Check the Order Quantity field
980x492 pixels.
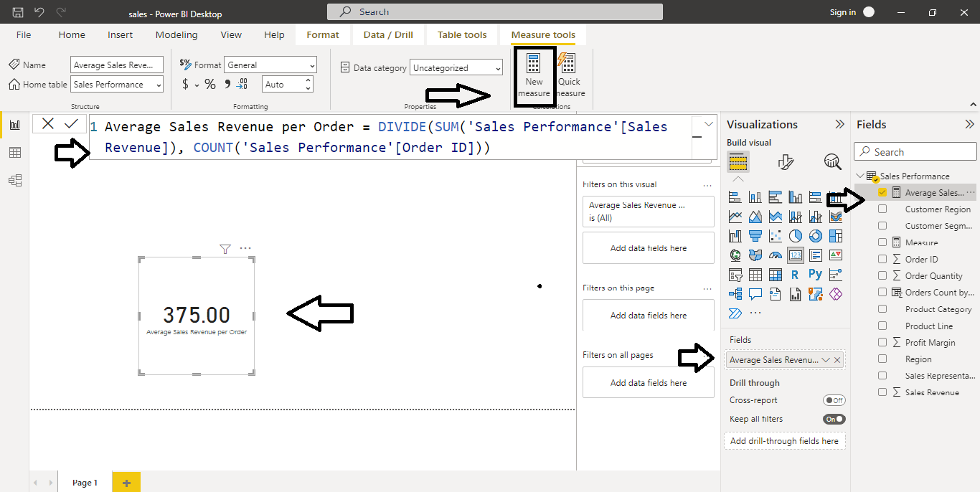click(882, 275)
